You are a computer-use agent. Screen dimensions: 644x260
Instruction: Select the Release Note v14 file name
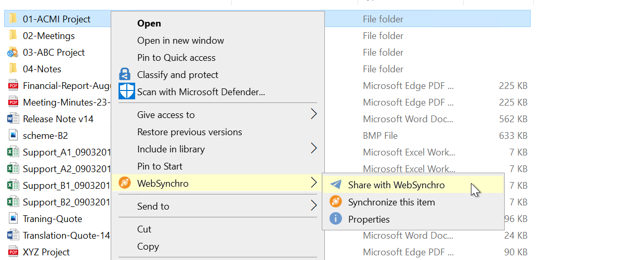[x=58, y=119]
